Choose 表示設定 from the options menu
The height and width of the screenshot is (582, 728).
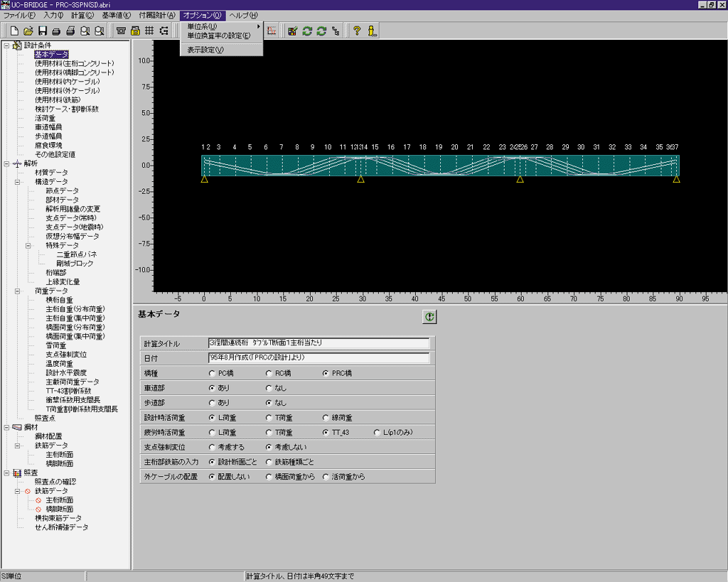click(205, 50)
